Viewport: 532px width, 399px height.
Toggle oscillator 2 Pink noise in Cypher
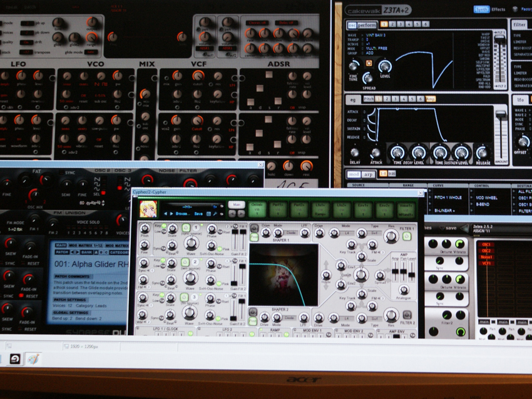click(x=218, y=284)
